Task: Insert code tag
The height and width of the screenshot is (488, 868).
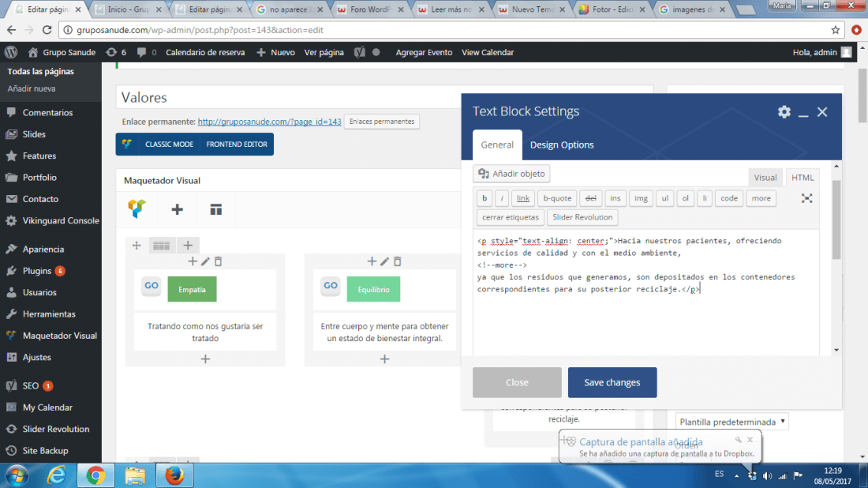Action: pos(729,198)
